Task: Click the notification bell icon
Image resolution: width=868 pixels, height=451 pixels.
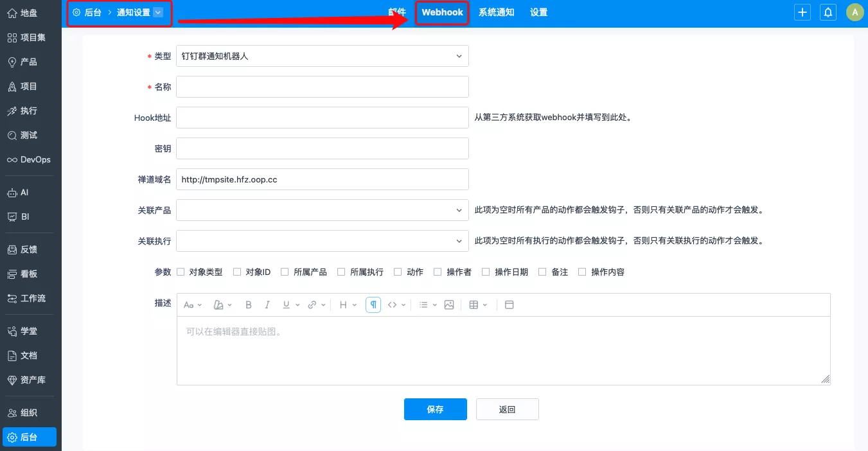Action: [x=828, y=12]
